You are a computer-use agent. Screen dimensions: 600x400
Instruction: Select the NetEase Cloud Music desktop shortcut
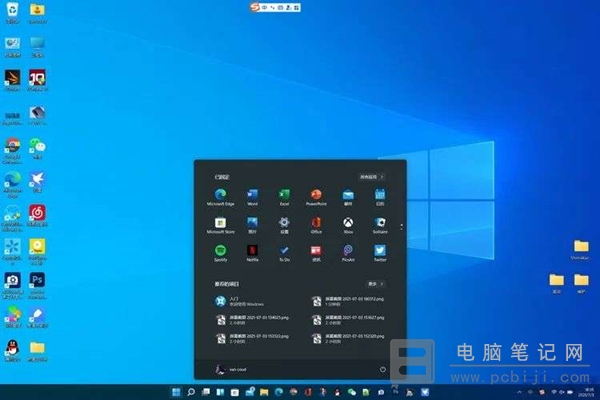[38, 215]
